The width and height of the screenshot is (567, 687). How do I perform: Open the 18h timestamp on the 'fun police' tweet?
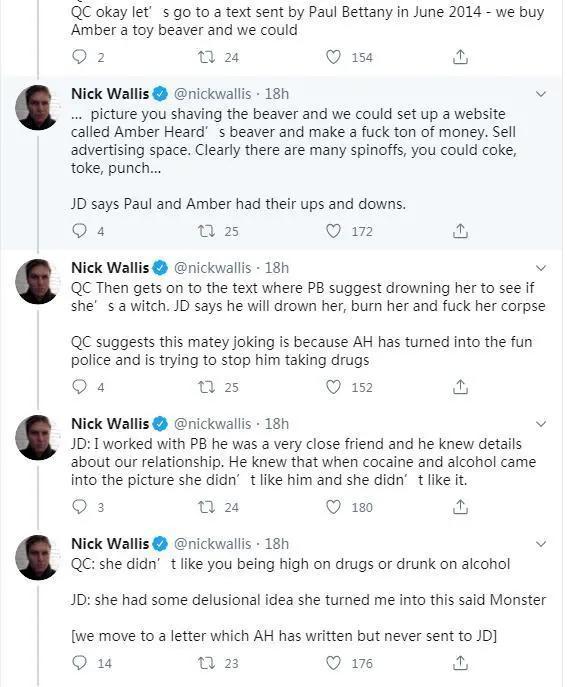[276, 268]
